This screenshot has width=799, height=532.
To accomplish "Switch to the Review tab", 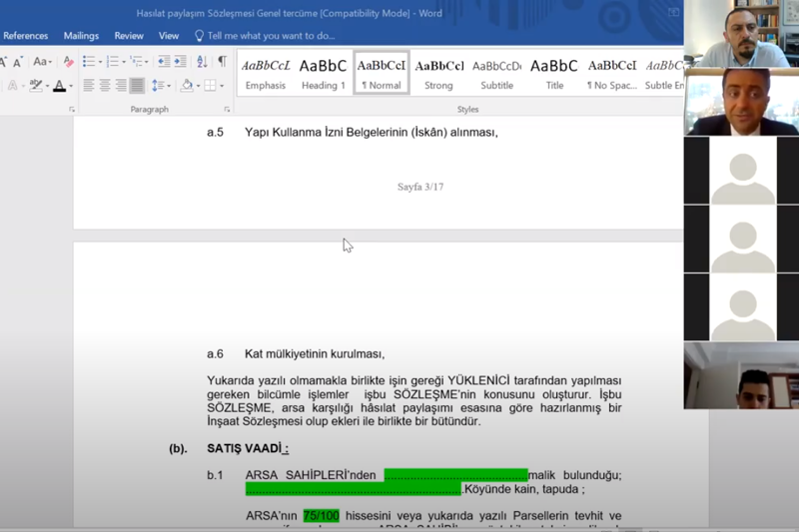I will [129, 36].
